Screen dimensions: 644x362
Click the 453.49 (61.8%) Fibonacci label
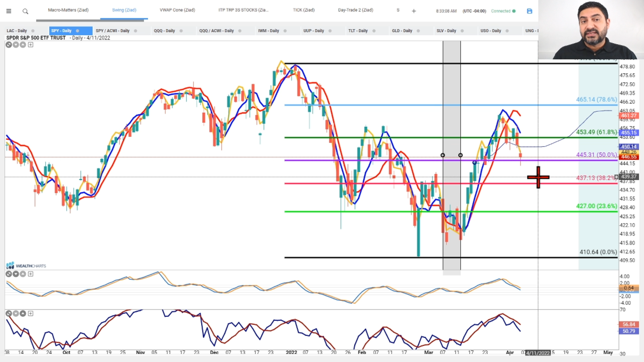(x=596, y=132)
